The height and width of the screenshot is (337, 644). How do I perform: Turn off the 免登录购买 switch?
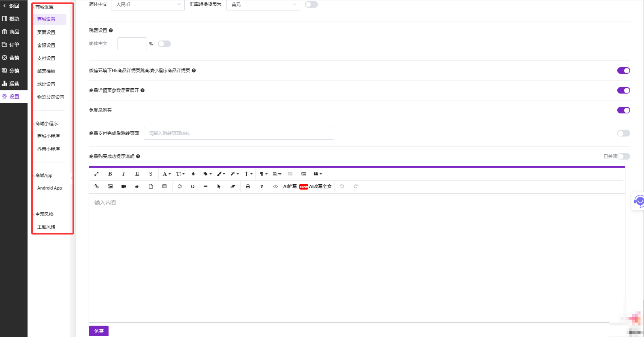[624, 110]
